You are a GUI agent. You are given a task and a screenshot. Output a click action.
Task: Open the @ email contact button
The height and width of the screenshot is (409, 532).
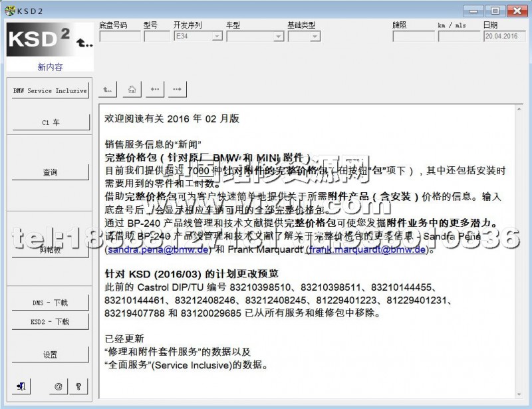(59, 386)
